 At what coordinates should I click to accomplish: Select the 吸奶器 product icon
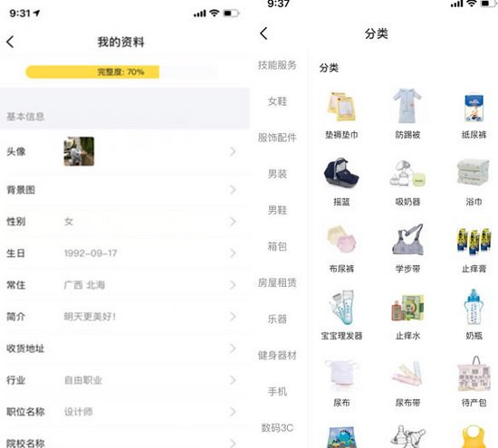pos(407,174)
